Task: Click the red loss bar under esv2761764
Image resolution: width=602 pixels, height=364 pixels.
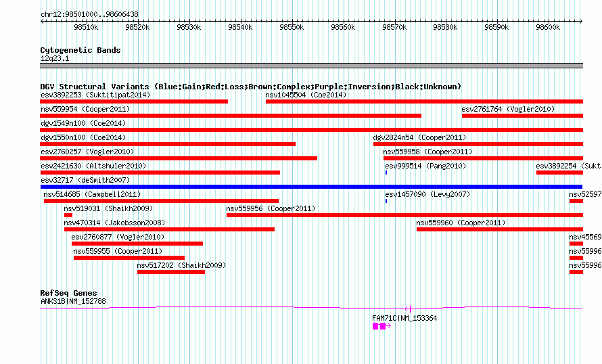Action: point(523,116)
